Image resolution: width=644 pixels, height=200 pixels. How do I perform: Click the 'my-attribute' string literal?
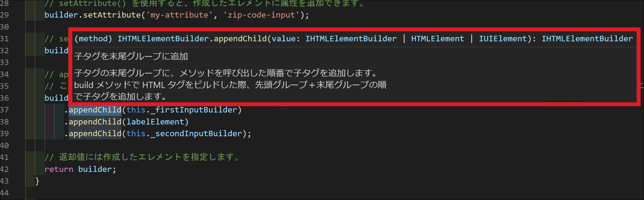point(179,15)
